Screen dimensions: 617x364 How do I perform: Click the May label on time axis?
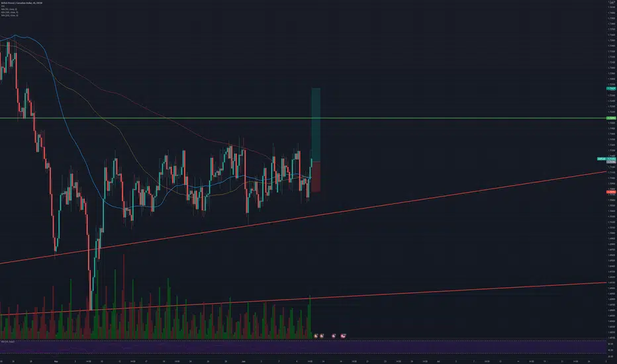[x=56, y=361]
